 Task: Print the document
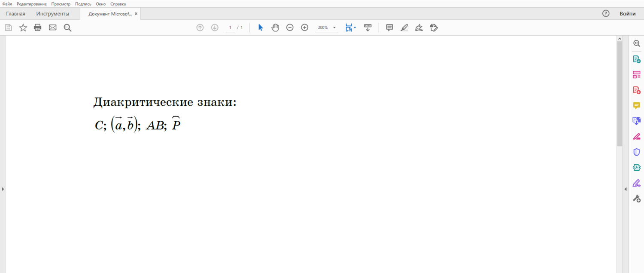[37, 27]
